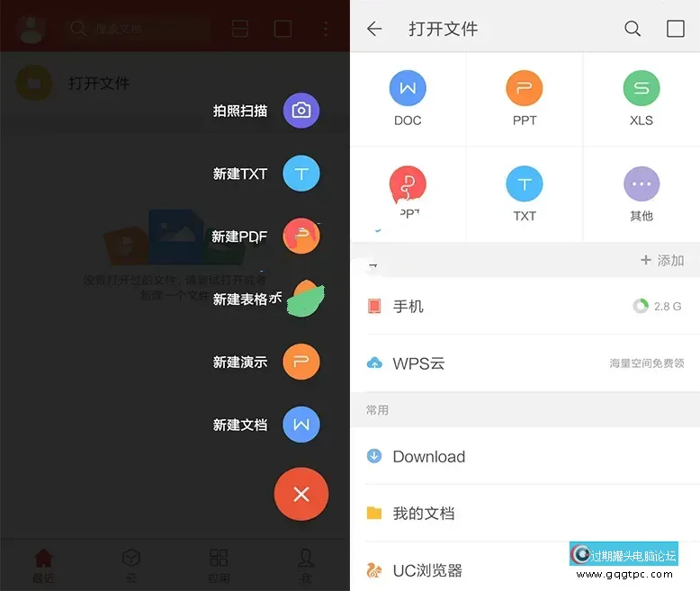Open search in the 打开文件 screen
Screen dimensions: 700x591
point(633,29)
